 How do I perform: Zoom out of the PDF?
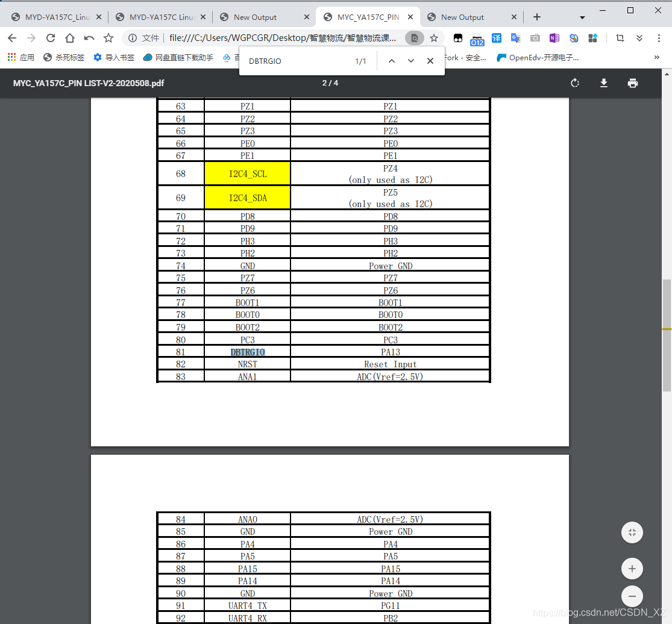point(632,596)
